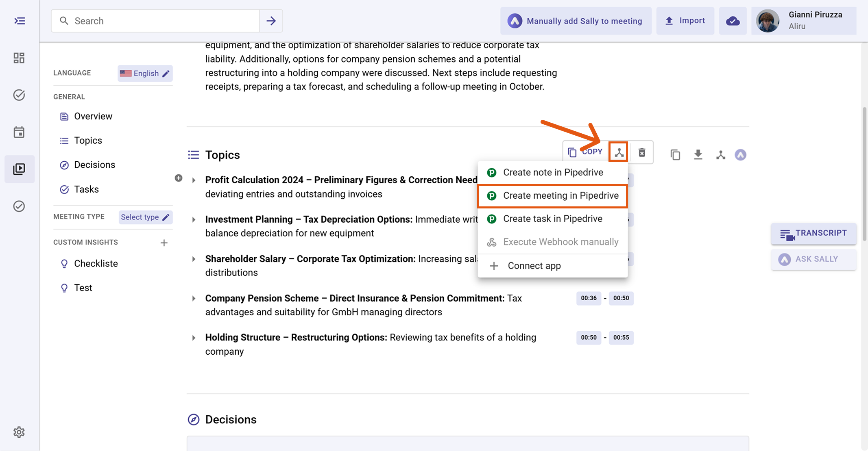
Task: Click the Import button
Action: [x=685, y=21]
